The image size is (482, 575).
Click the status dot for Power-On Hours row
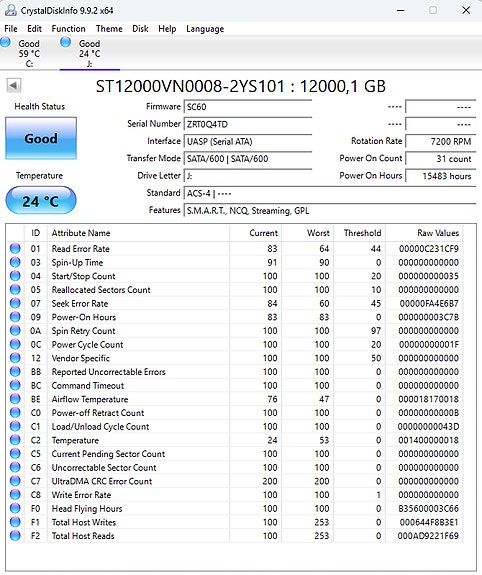click(15, 317)
